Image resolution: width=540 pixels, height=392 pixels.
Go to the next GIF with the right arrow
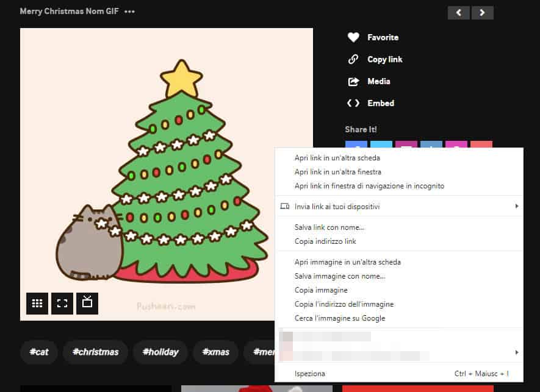coord(483,13)
